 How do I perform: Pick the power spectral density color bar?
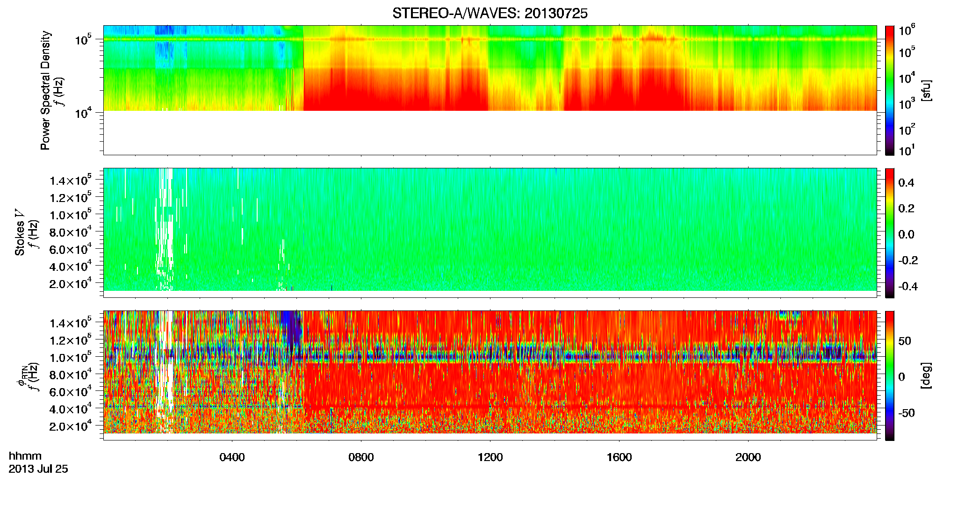tap(890, 90)
